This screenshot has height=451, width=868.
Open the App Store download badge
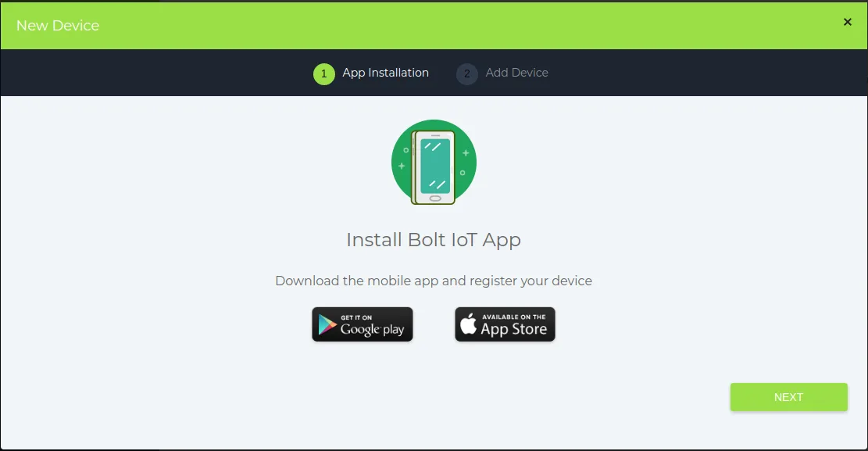click(x=505, y=324)
